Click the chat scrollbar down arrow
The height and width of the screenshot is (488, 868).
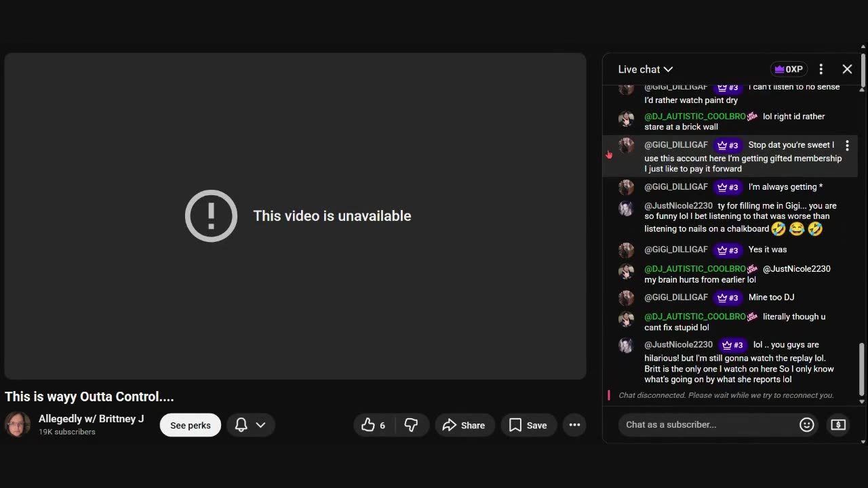pos(862,402)
